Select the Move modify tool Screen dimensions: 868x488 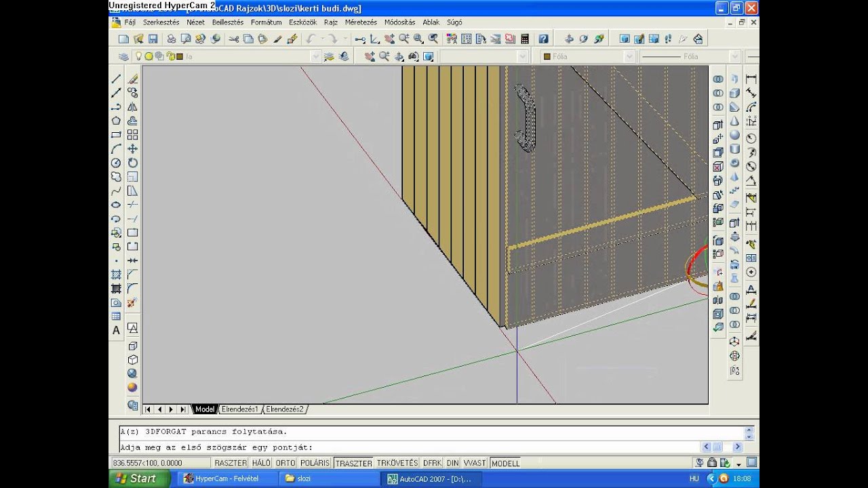point(133,149)
